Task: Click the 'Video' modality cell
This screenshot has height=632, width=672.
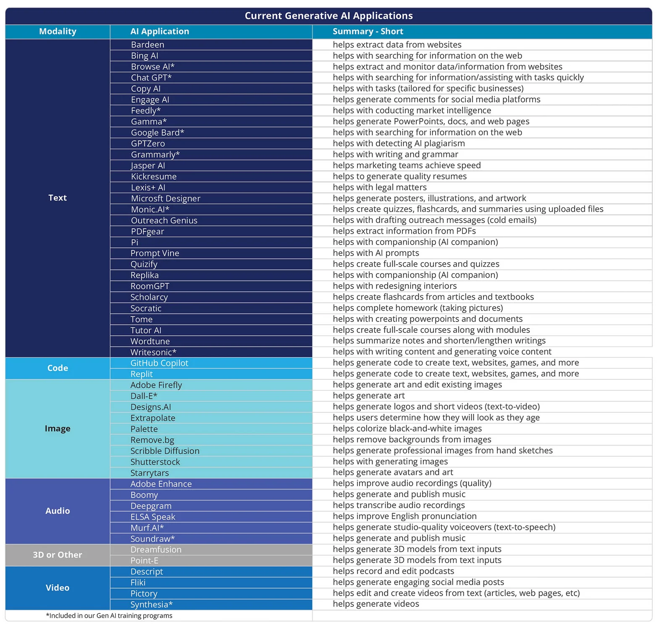Action: tap(58, 588)
